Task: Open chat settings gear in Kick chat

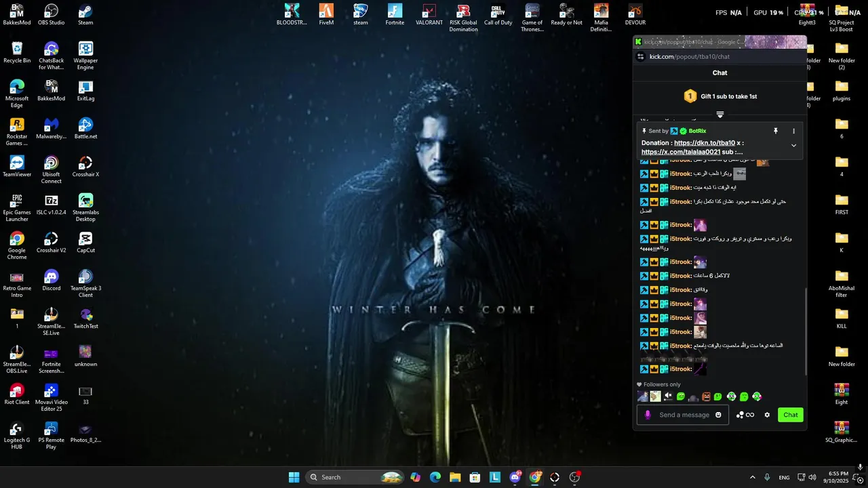Action: tap(767, 415)
